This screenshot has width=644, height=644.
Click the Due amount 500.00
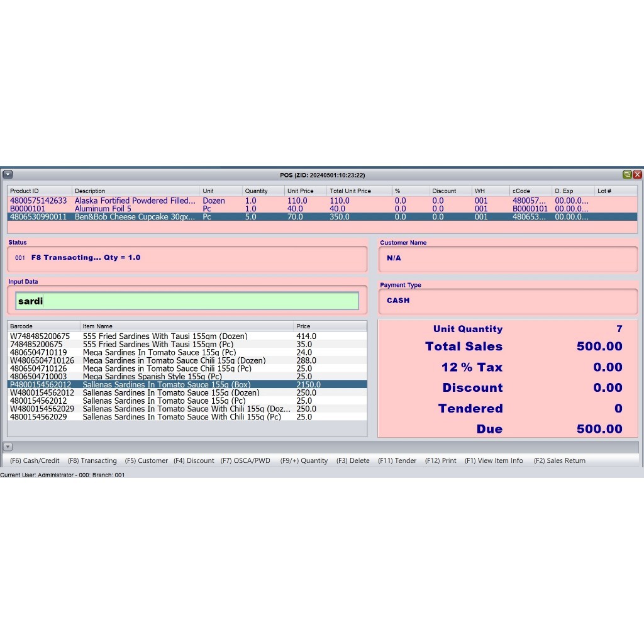click(x=599, y=429)
